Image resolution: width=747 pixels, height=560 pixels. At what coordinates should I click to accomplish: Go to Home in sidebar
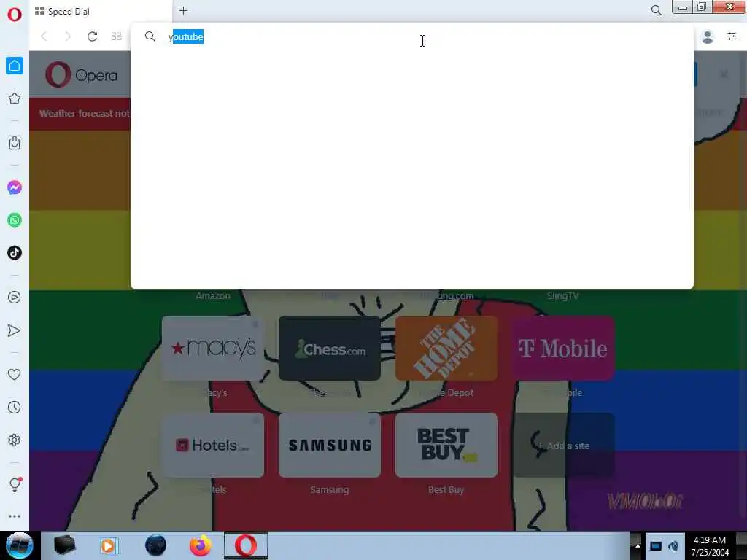point(15,66)
